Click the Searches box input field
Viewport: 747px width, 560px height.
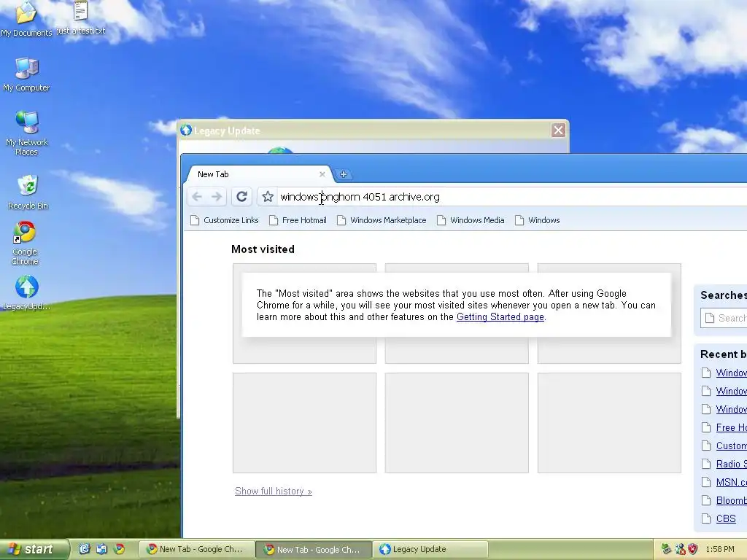point(724,318)
